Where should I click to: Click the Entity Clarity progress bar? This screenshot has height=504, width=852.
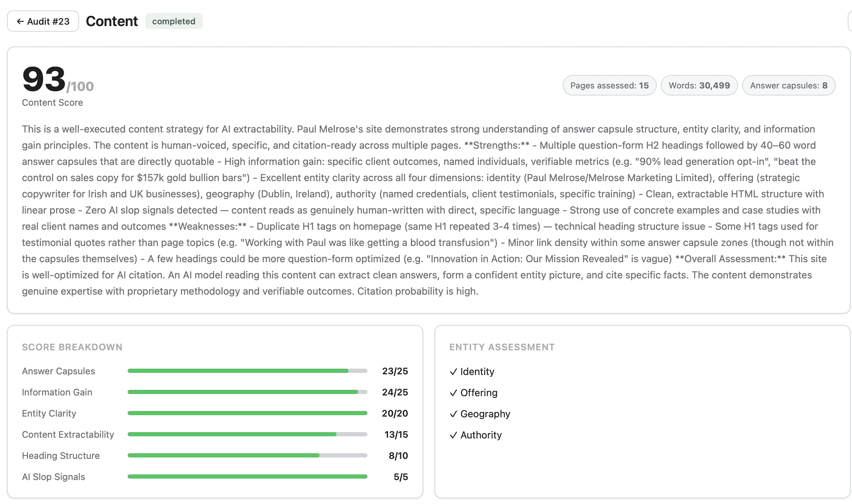(x=247, y=413)
